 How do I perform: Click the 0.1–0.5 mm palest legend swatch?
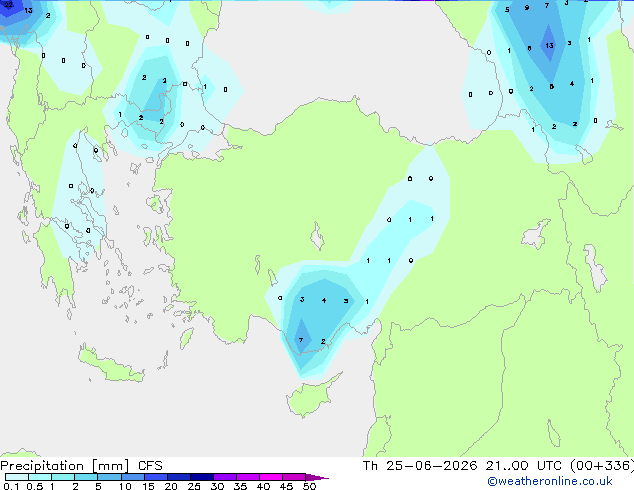17,477
